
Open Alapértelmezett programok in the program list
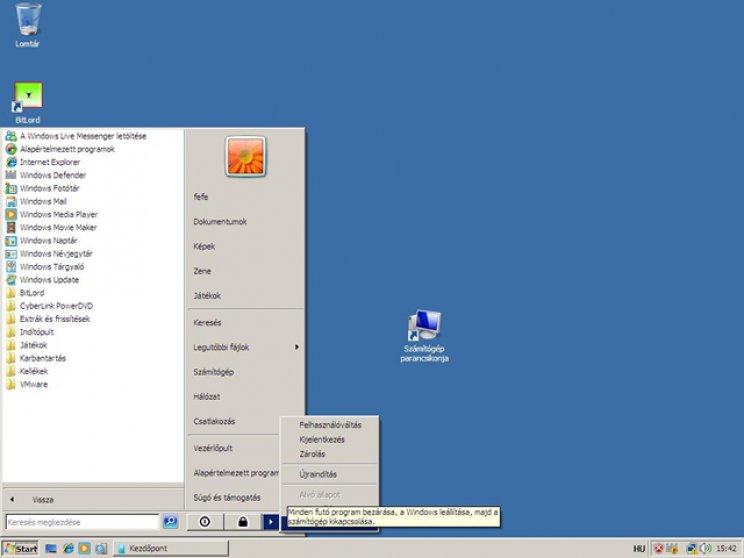pyautogui.click(x=67, y=149)
